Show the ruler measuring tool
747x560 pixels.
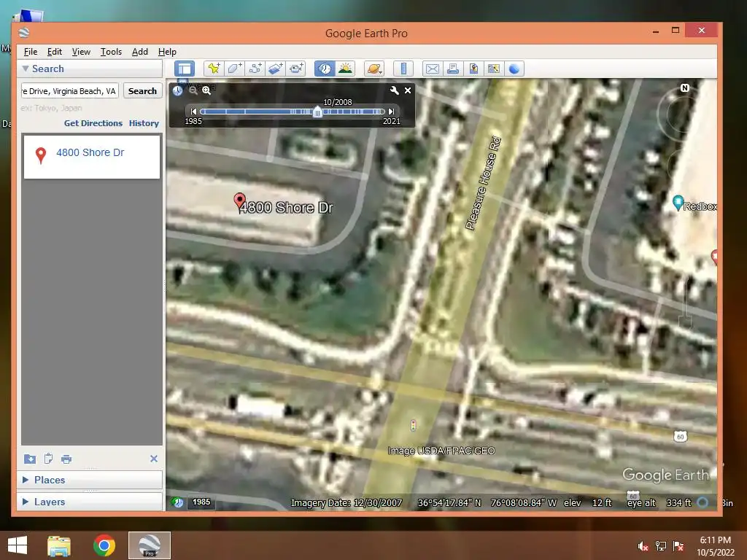pos(403,69)
